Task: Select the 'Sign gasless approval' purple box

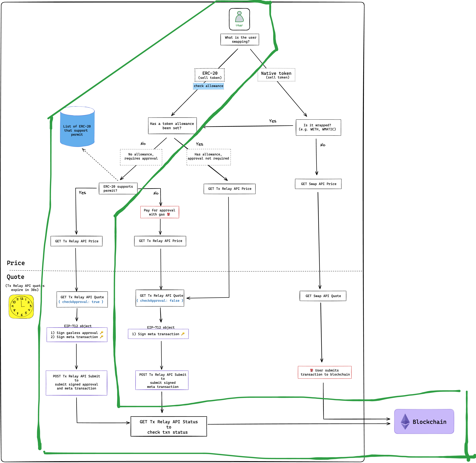Action: [77, 335]
